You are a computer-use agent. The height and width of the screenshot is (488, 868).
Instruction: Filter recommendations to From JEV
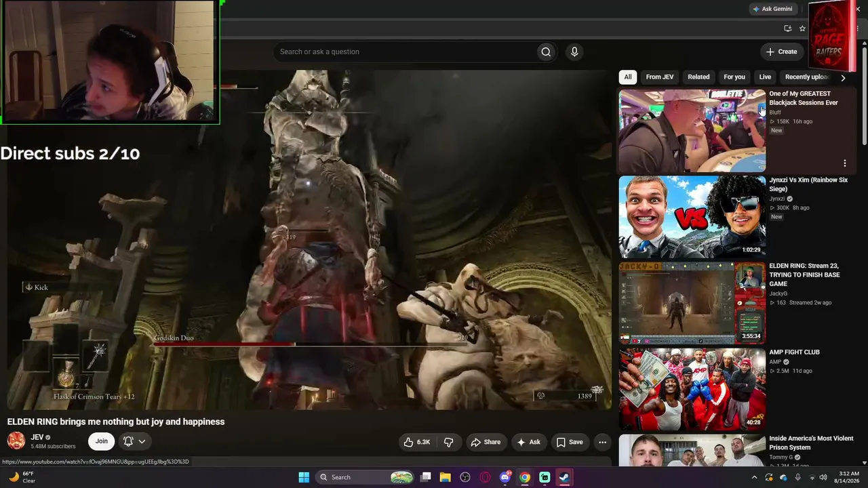660,77
